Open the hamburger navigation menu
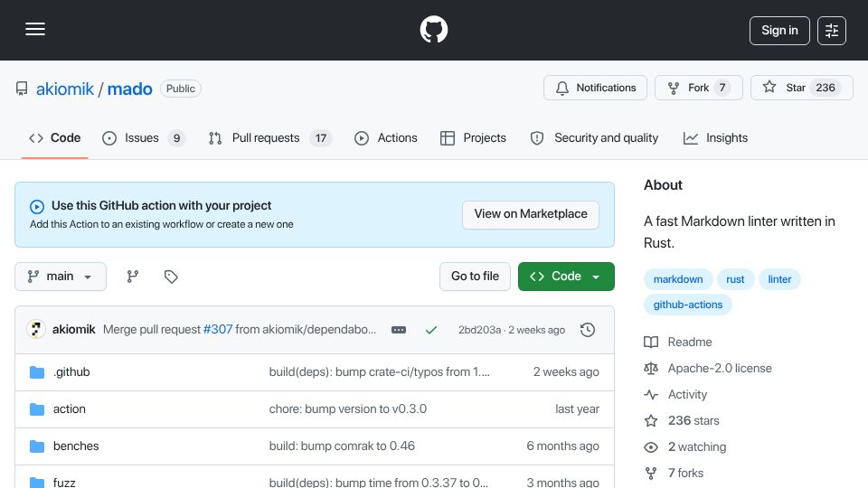This screenshot has width=868, height=488. pos(35,29)
